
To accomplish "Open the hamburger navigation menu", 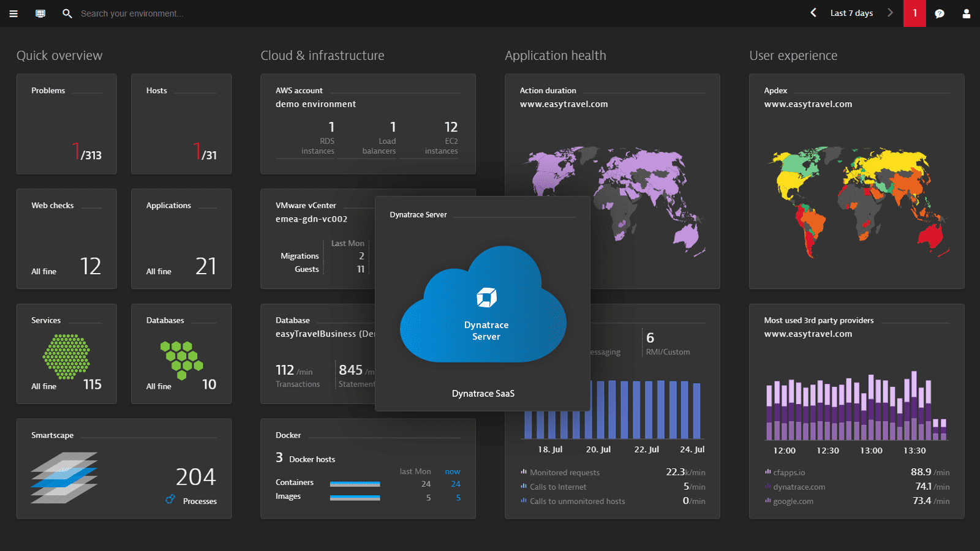I will click(13, 13).
